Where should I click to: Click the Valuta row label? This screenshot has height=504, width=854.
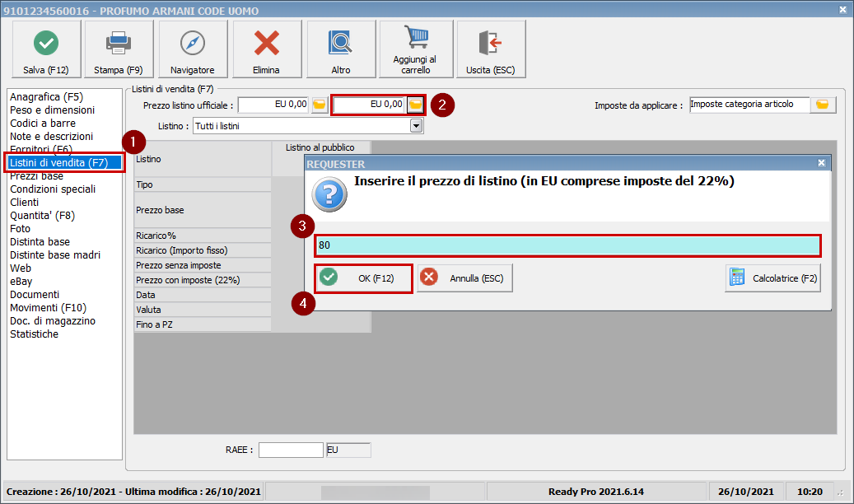pyautogui.click(x=203, y=310)
